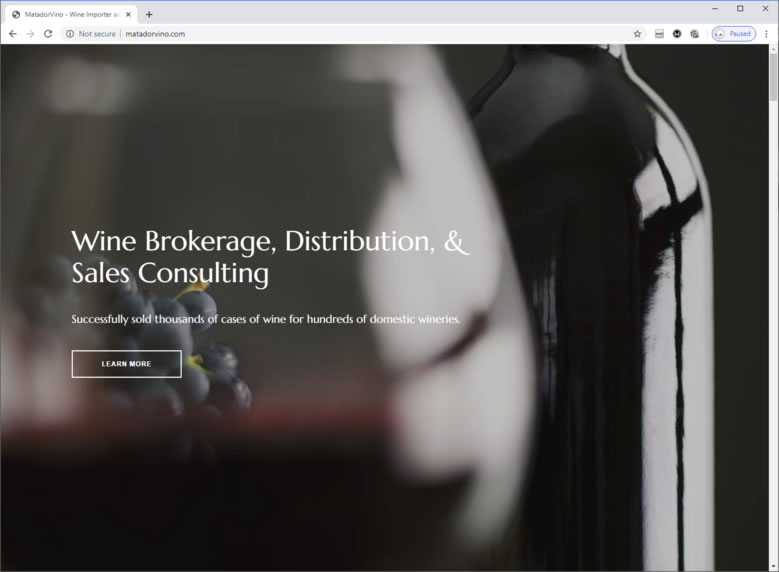Close the MatadorVino tab
The width and height of the screenshot is (779, 572).
pos(128,14)
